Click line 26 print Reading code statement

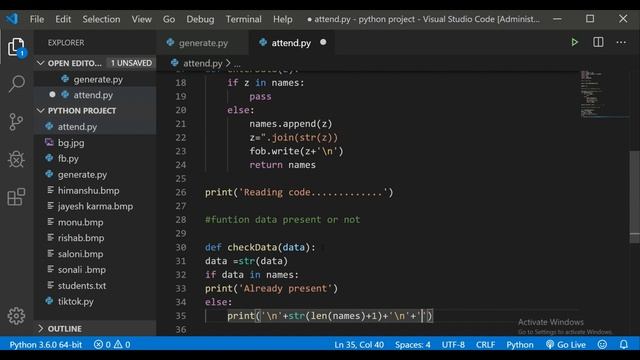point(299,192)
